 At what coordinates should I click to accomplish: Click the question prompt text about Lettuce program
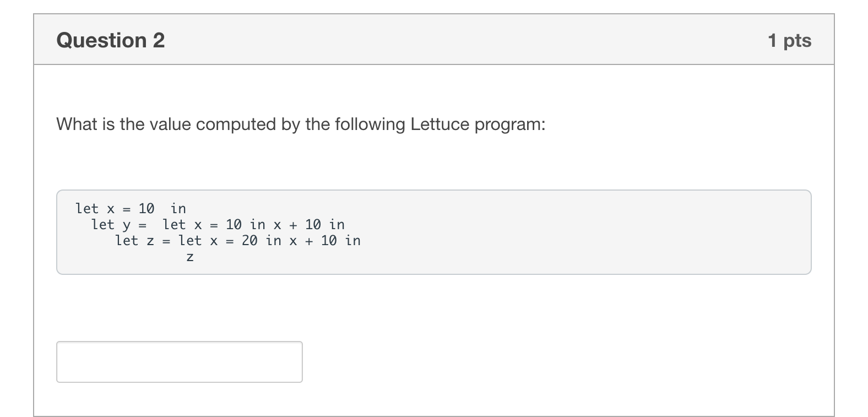(300, 124)
